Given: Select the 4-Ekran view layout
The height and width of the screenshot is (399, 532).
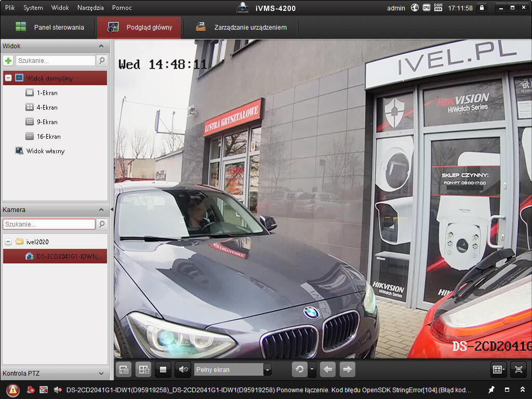Looking at the screenshot, I should [47, 108].
